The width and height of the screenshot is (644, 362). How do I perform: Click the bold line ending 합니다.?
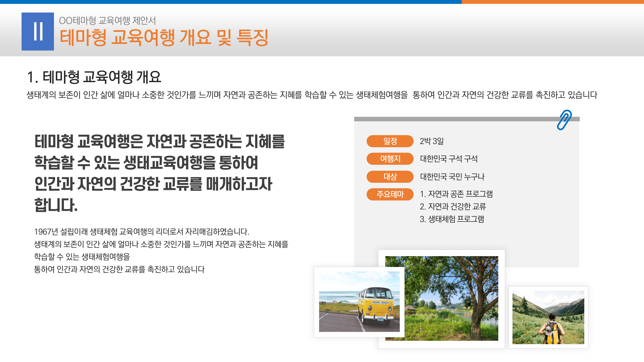pyautogui.click(x=56, y=205)
